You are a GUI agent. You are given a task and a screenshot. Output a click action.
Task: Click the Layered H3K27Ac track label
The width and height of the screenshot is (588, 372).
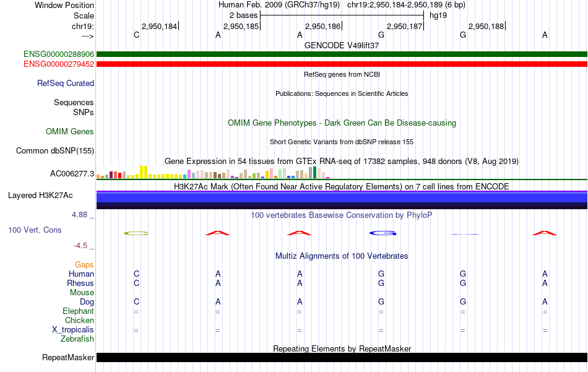click(40, 196)
